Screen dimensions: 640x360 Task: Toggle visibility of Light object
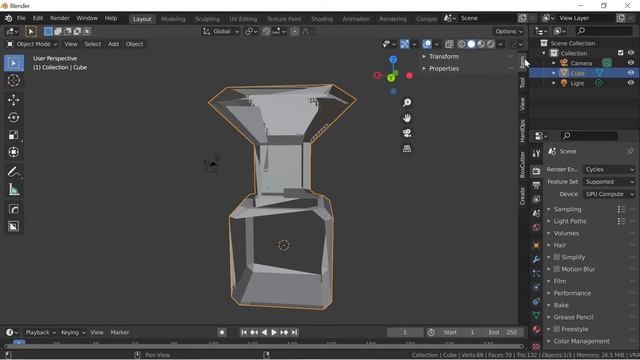click(631, 83)
